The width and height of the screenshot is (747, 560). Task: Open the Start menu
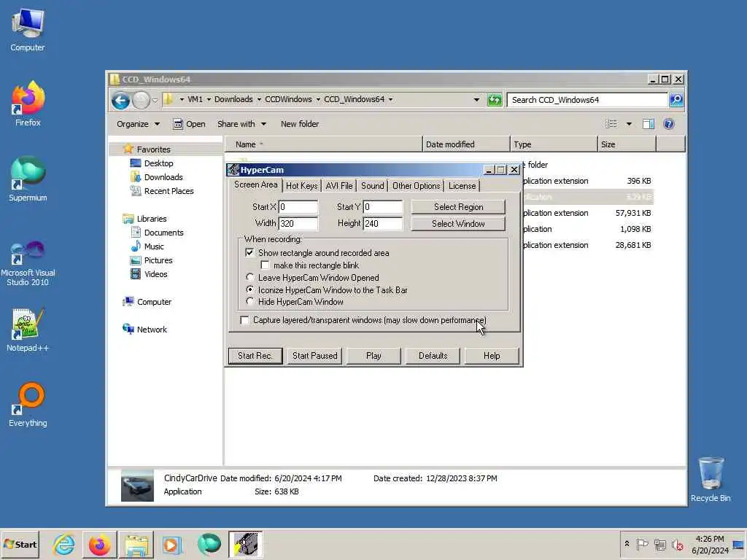click(20, 544)
